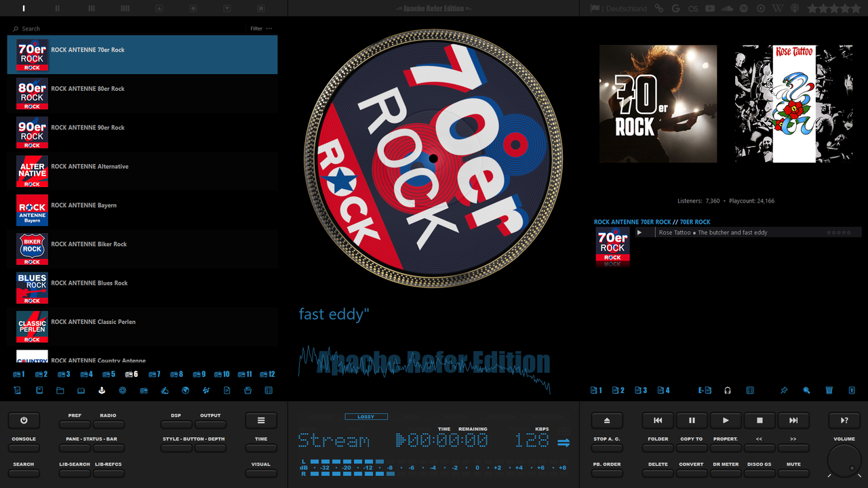Image resolution: width=868 pixels, height=488 pixels.
Task: Open the podcast icon in top bar
Action: tap(795, 8)
